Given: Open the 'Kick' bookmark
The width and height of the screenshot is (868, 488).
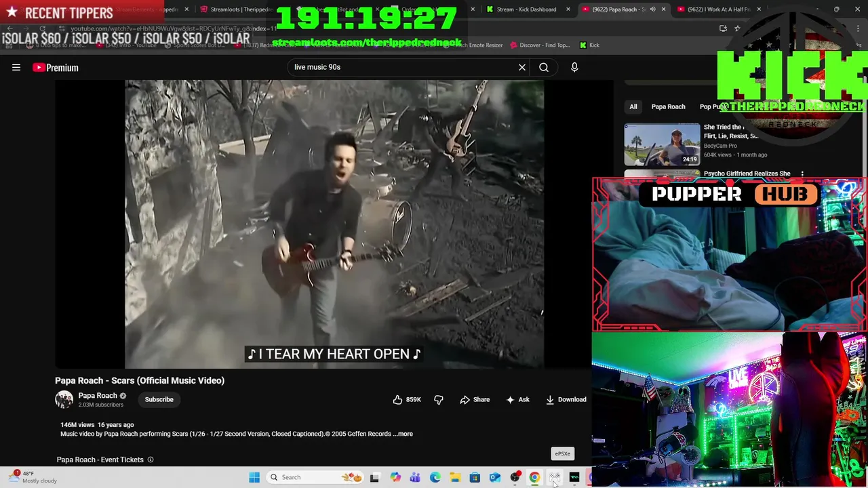Looking at the screenshot, I should tap(589, 45).
